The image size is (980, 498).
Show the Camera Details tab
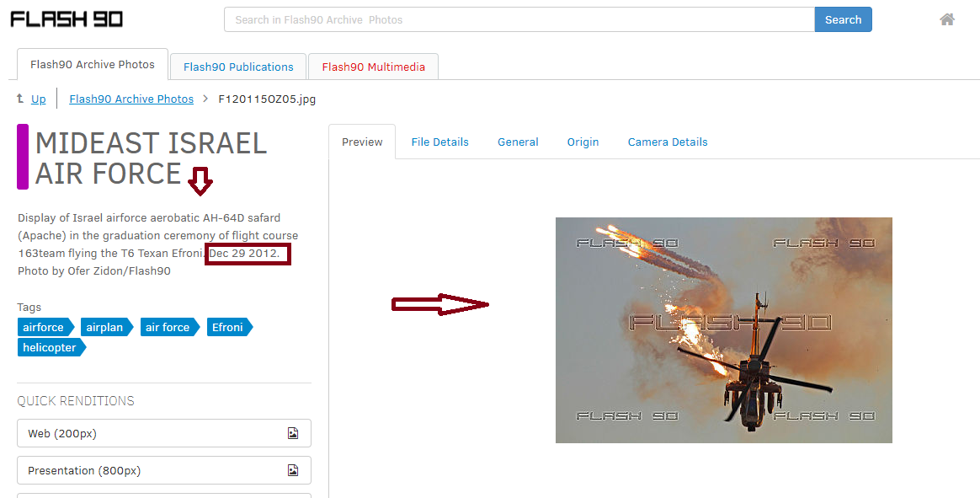coord(668,142)
